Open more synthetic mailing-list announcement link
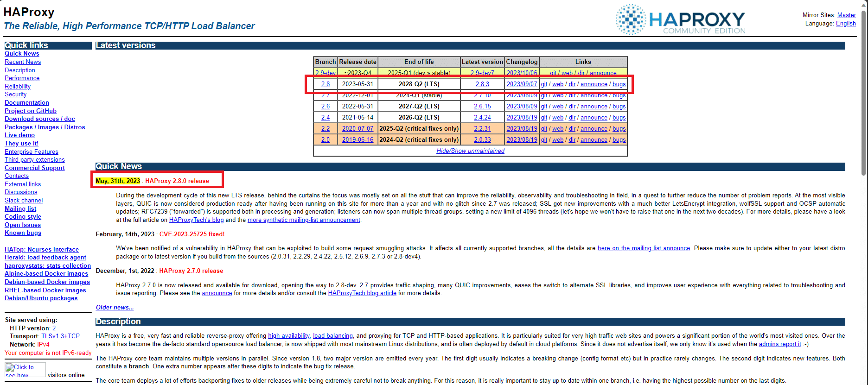The height and width of the screenshot is (385, 868). pyautogui.click(x=304, y=220)
